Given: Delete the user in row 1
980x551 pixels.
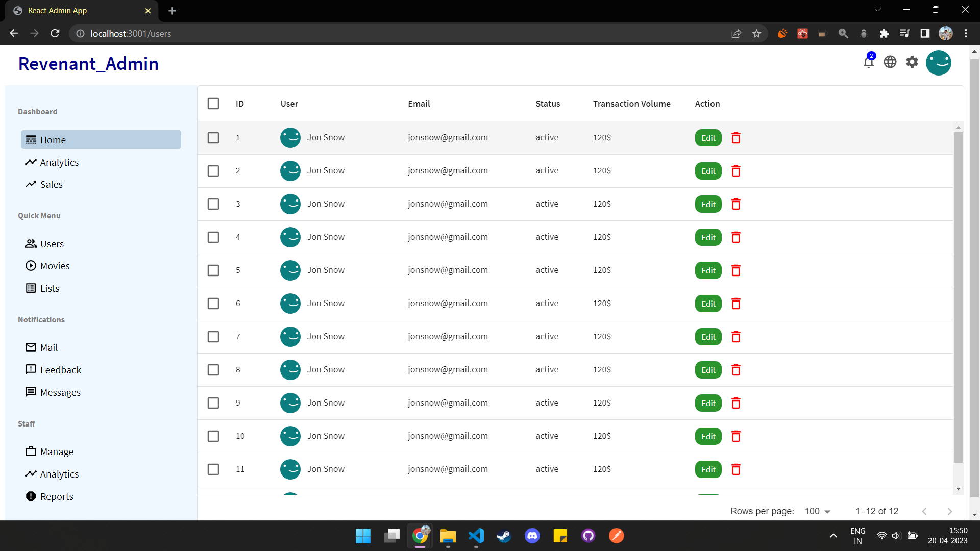Looking at the screenshot, I should (x=736, y=138).
